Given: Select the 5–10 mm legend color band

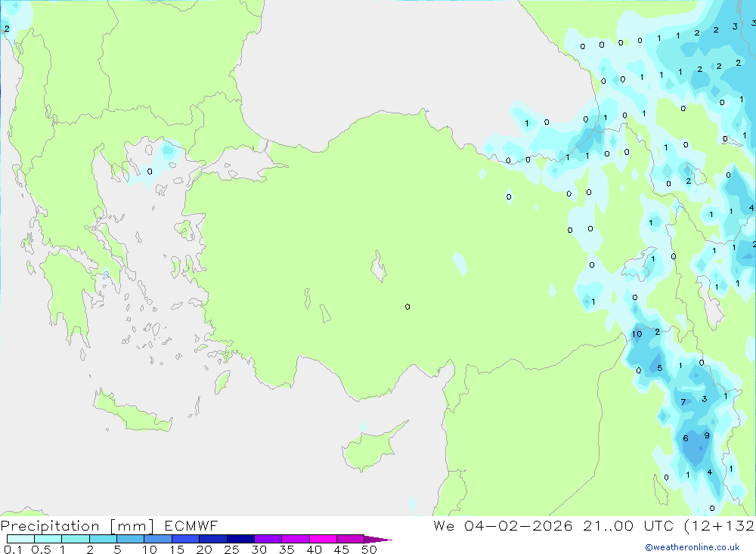Looking at the screenshot, I should (x=130, y=539).
